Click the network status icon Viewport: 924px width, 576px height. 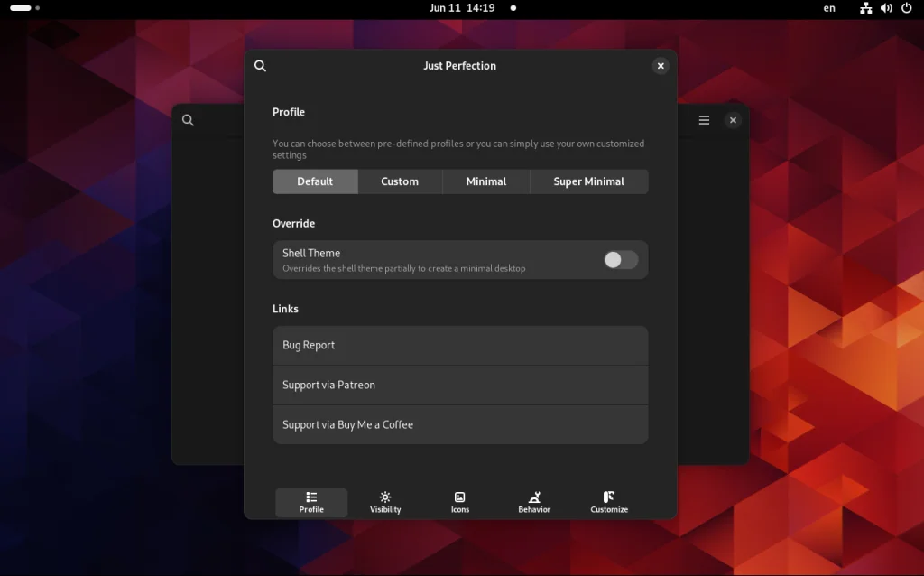point(865,8)
